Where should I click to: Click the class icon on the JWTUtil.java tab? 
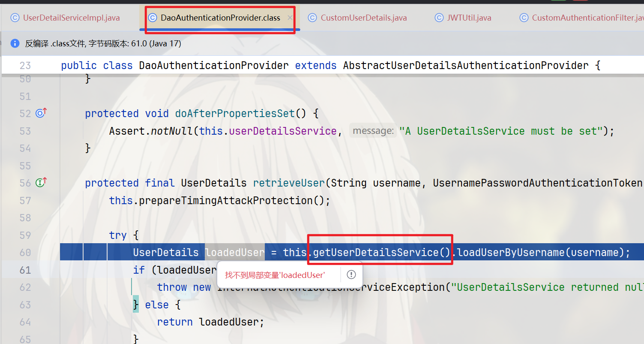point(439,18)
